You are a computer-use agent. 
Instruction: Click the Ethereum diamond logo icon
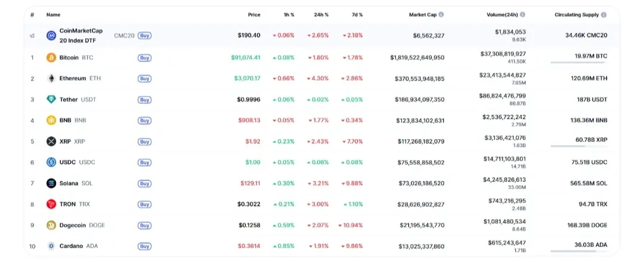(x=51, y=79)
